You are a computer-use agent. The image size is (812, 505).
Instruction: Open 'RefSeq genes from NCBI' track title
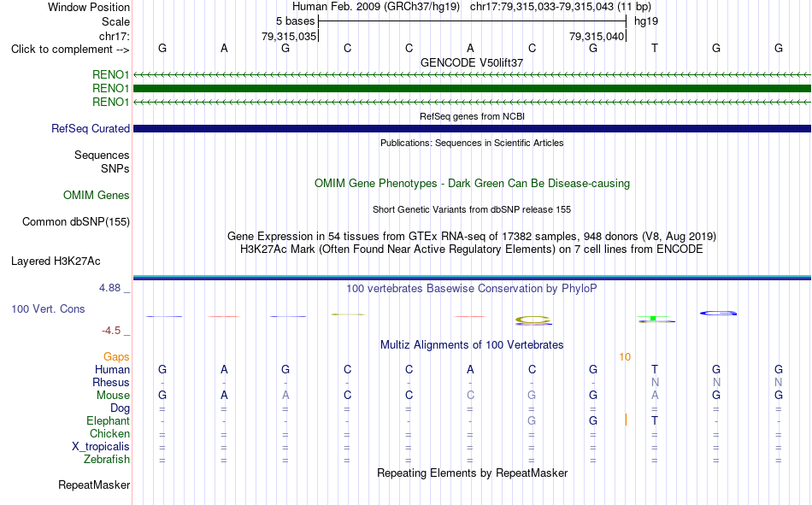[472, 116]
